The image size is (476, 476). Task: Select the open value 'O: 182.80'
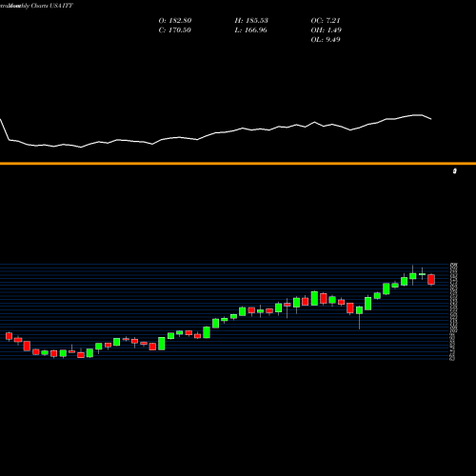click(175, 21)
